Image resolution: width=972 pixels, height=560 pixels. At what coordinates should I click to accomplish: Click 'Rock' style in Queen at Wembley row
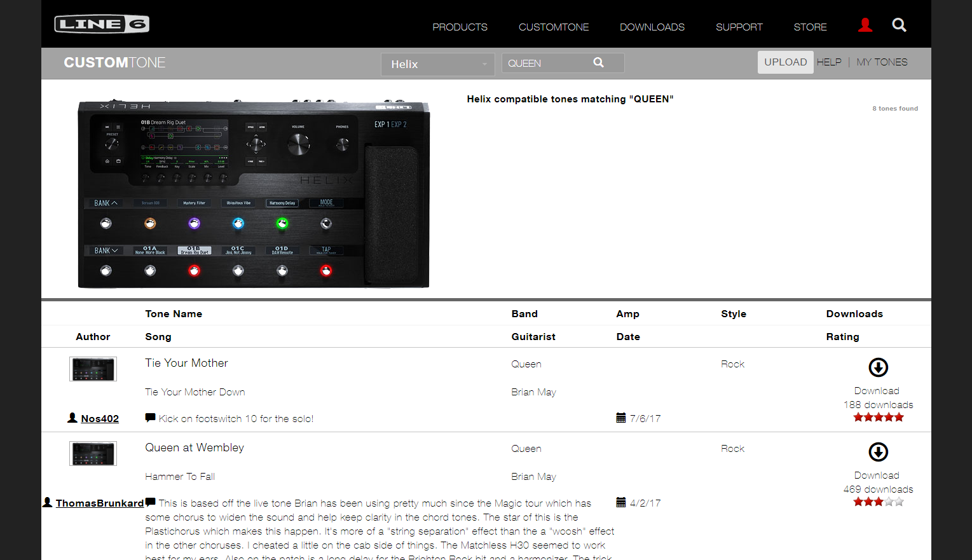coord(732,449)
